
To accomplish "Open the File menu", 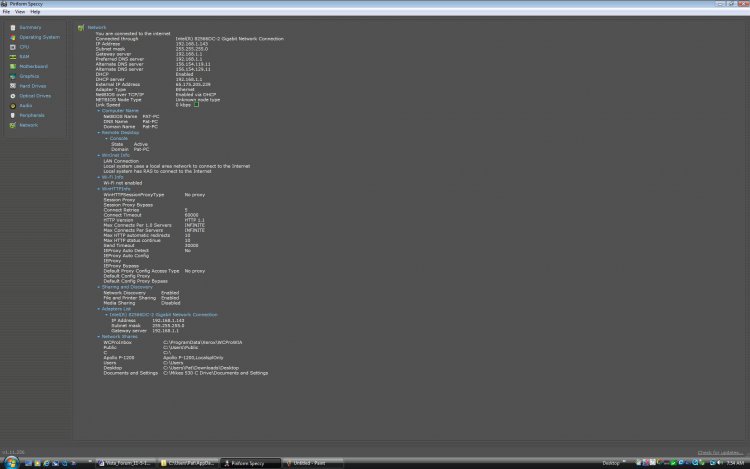I will [6, 12].
